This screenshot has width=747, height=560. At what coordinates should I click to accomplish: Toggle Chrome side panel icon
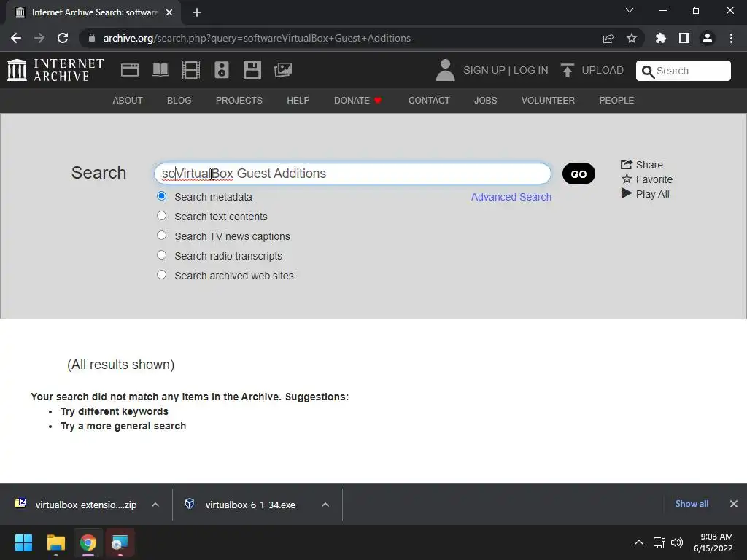[x=684, y=38]
